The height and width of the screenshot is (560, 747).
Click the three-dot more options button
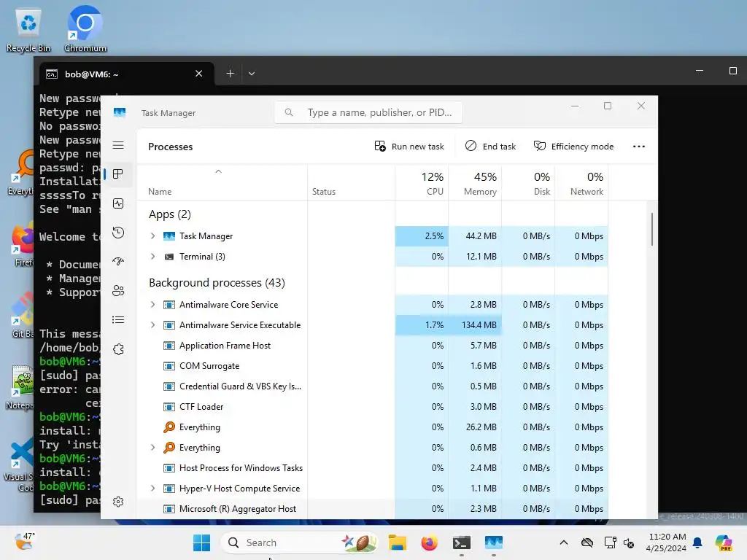[639, 146]
